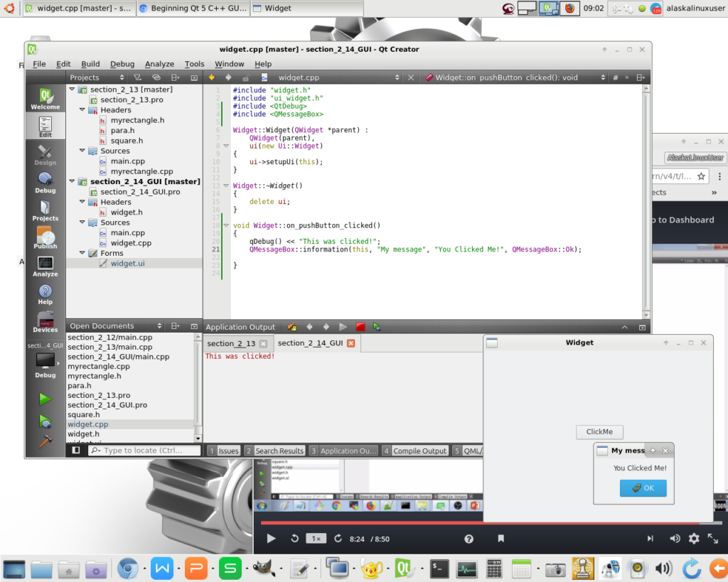Open Projects mode in the left sidebar
The height and width of the screenshot is (582, 728).
click(x=45, y=210)
